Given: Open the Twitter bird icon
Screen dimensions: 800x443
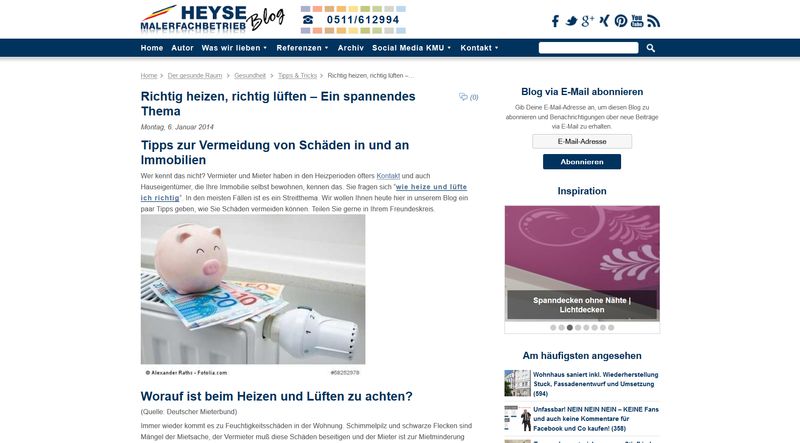Looking at the screenshot, I should click(x=571, y=21).
